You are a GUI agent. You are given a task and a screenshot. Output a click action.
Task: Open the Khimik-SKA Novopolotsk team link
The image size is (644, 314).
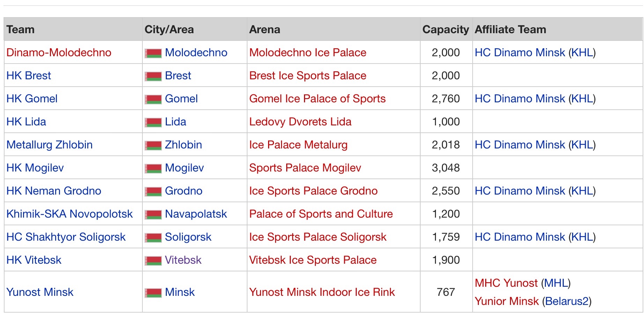click(70, 214)
